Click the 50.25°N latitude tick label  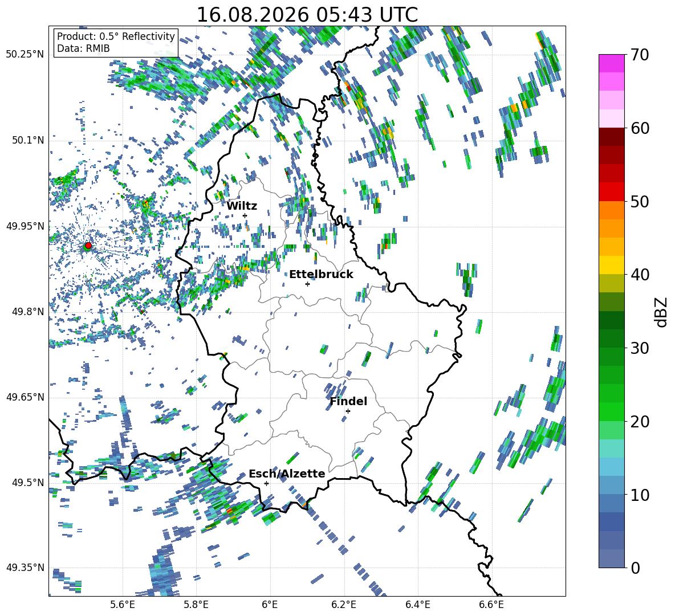tap(25, 55)
